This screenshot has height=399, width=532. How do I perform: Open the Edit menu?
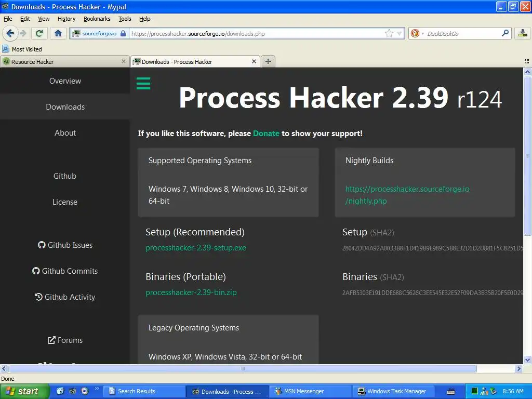(x=25, y=19)
